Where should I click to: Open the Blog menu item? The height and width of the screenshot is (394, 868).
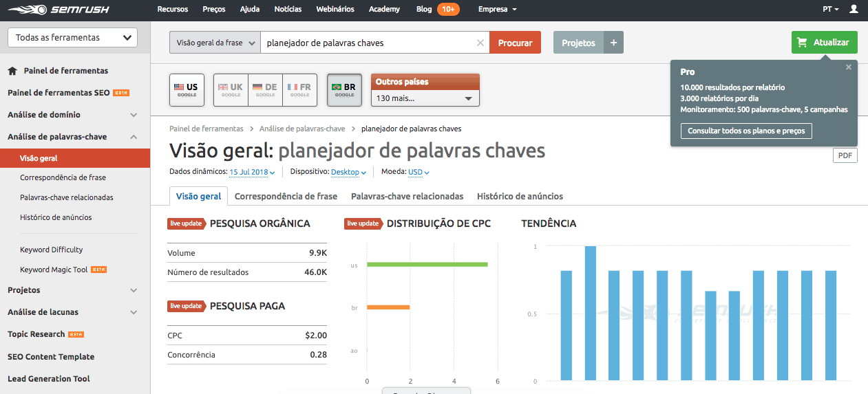(424, 10)
